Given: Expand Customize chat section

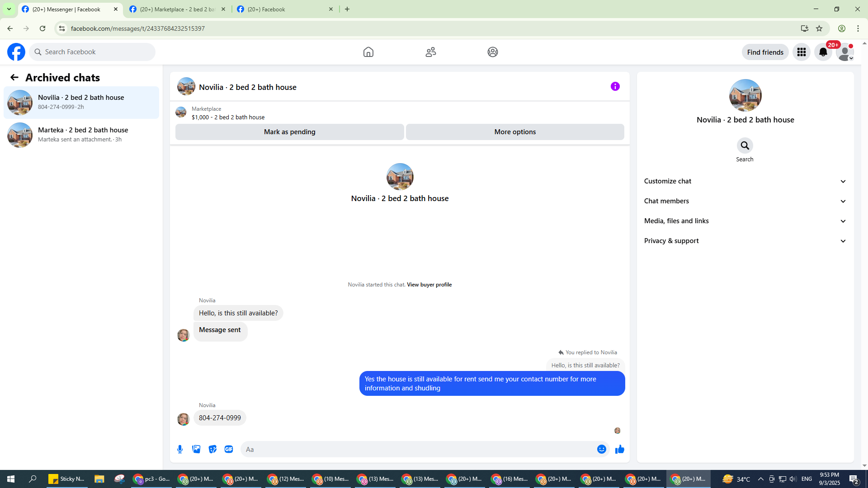Looking at the screenshot, I should click(x=745, y=181).
